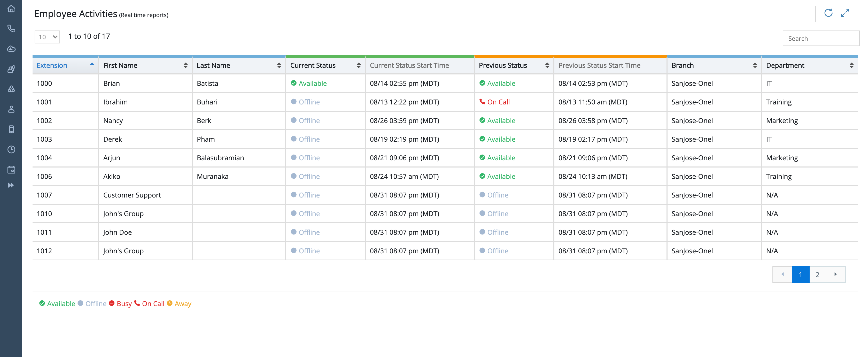Select extension 1000 cell
Image resolution: width=868 pixels, height=357 pixels.
click(x=65, y=83)
